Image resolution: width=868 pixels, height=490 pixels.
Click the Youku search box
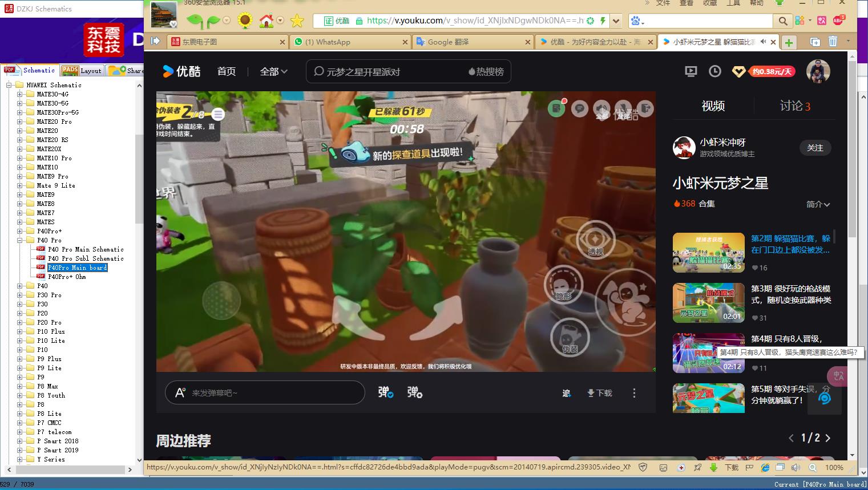[409, 71]
